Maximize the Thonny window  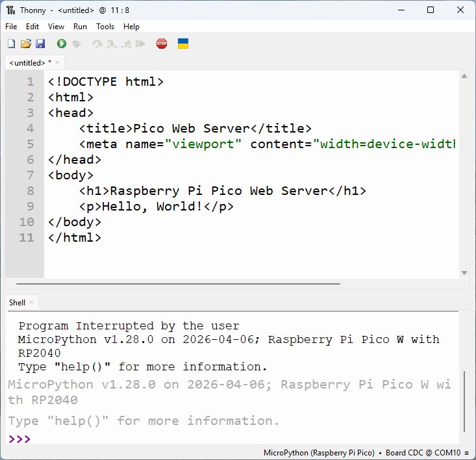pos(431,10)
